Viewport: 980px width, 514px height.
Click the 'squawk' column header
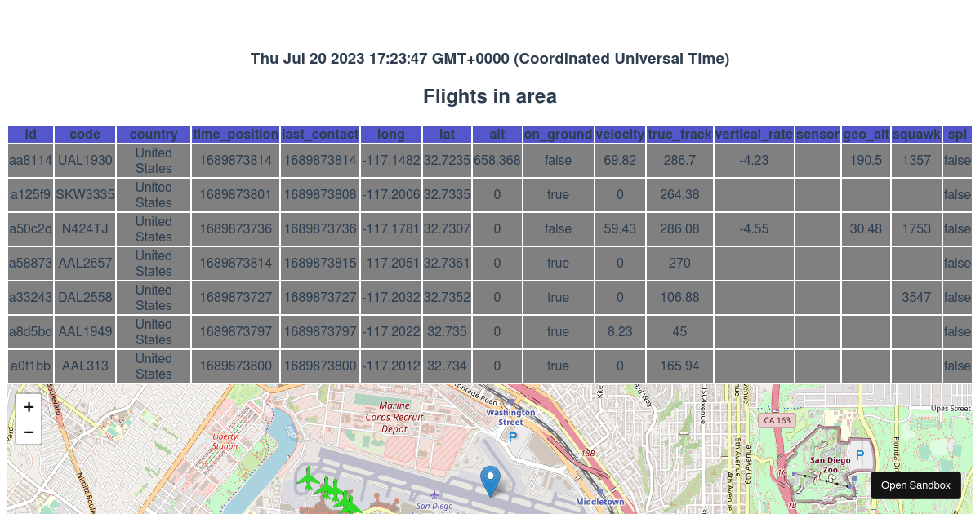click(916, 134)
